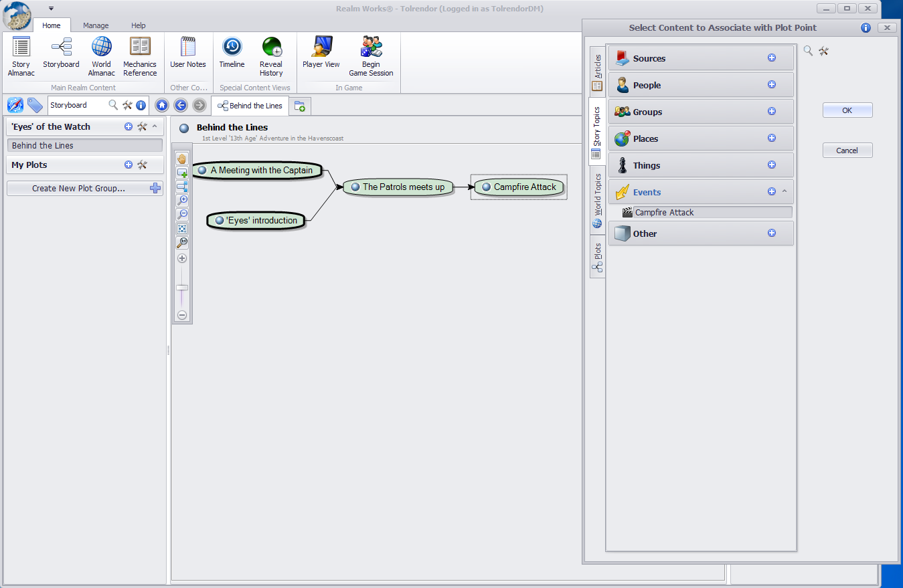This screenshot has height=588, width=903.
Task: Select the pan hand tool on the storyboard
Action: [182, 159]
